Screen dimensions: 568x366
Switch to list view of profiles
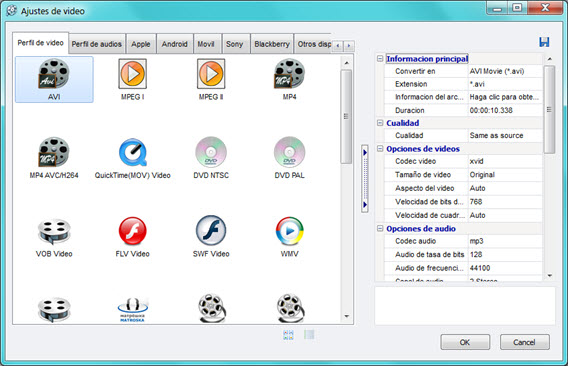click(x=309, y=335)
